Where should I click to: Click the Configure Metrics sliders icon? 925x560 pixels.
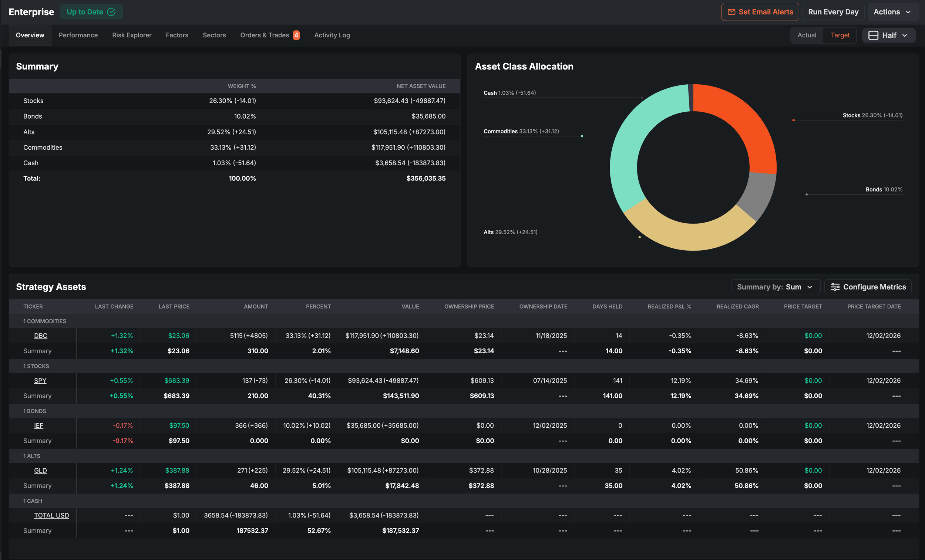(x=834, y=287)
